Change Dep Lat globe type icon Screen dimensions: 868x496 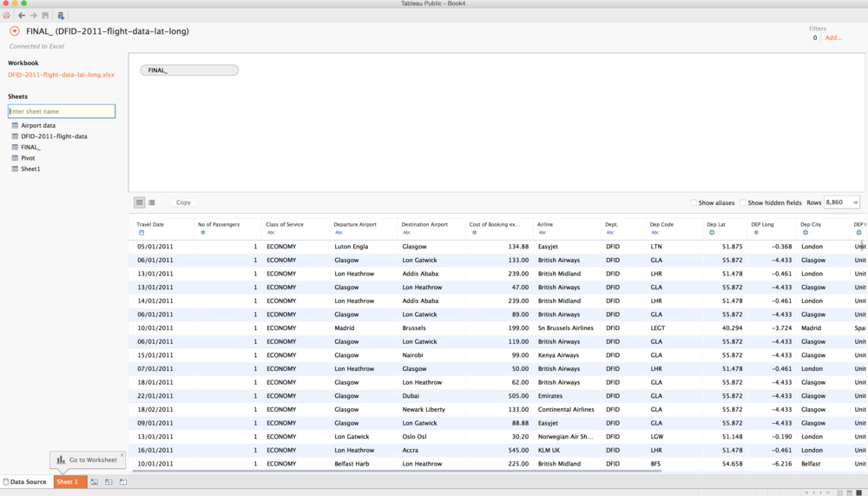[x=712, y=233]
